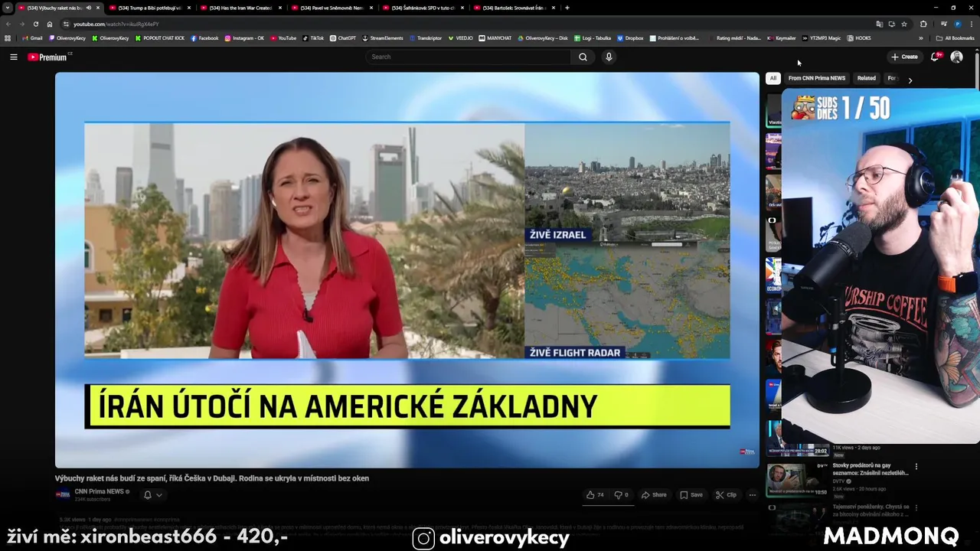This screenshot has width=980, height=551.
Task: Click the main video player area
Action: point(407,269)
